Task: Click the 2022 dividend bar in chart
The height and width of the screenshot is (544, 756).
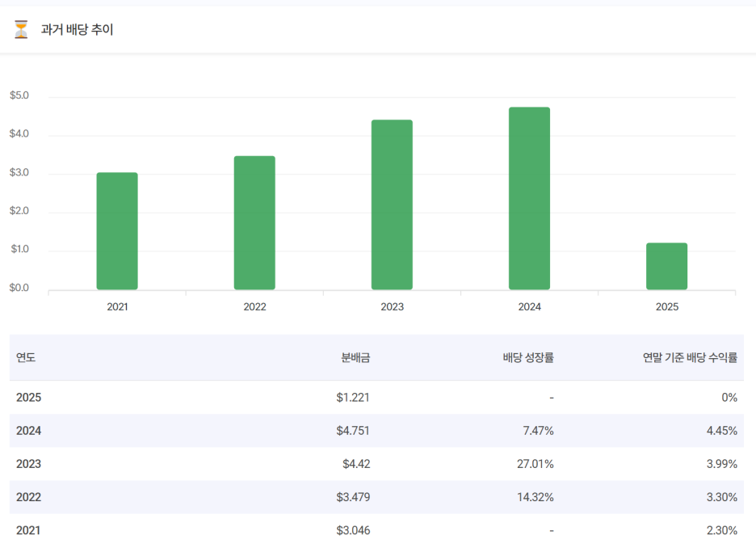Action: [x=254, y=223]
